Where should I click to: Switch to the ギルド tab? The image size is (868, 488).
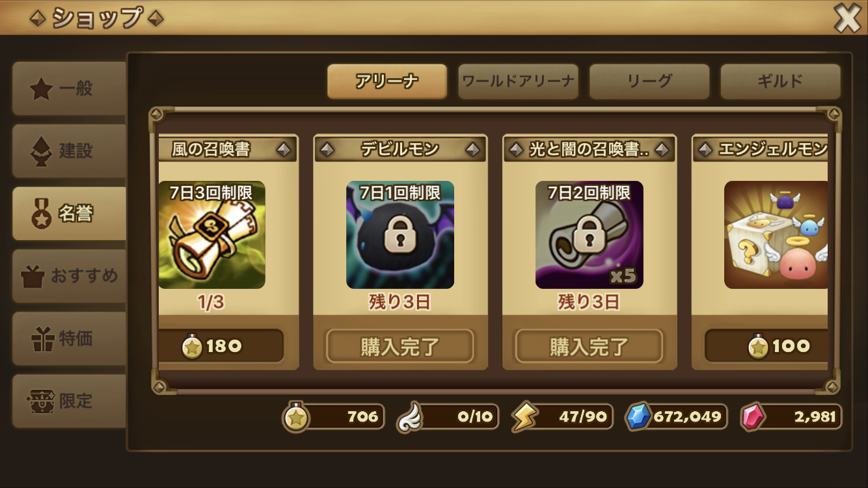(x=780, y=81)
